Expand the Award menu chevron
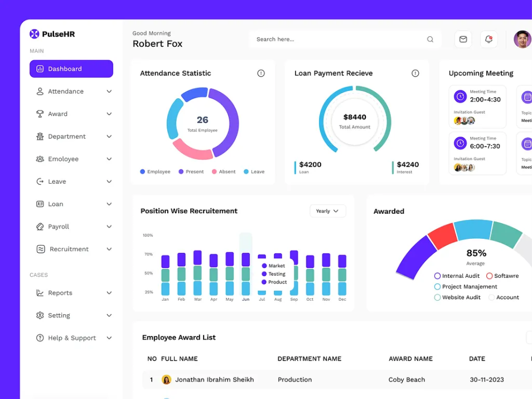532x399 pixels. (109, 114)
